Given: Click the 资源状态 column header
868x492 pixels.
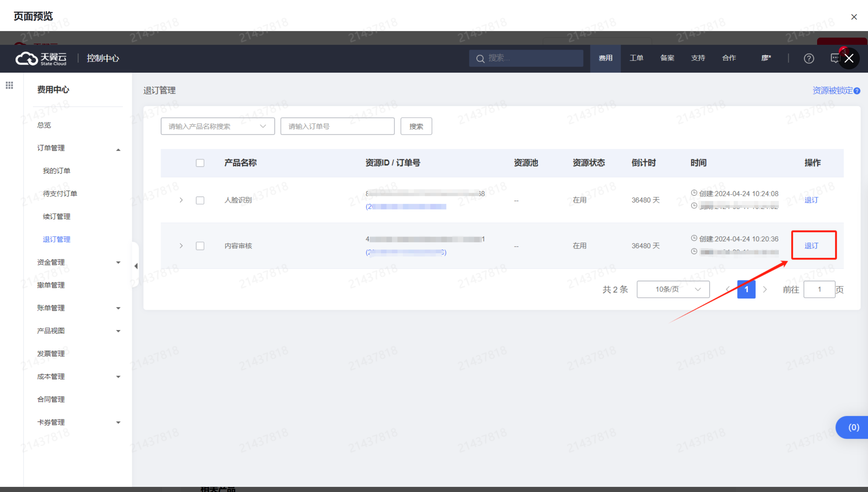Looking at the screenshot, I should [589, 163].
